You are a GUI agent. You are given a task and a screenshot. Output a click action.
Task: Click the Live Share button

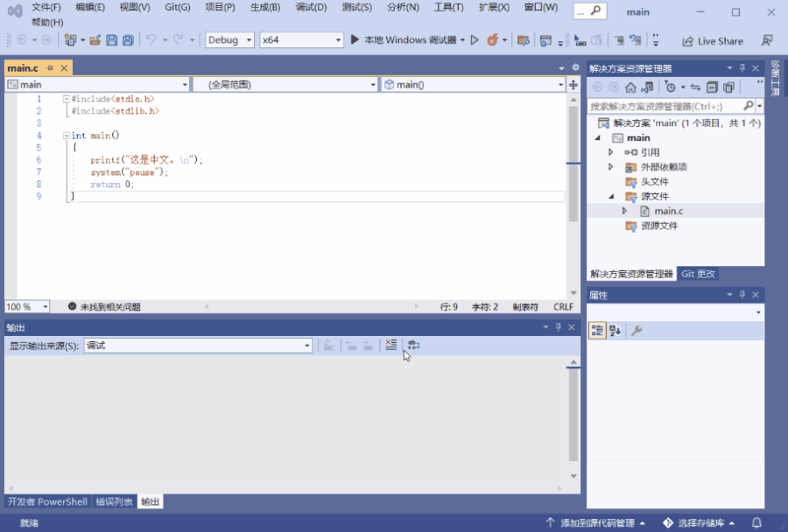(713, 41)
